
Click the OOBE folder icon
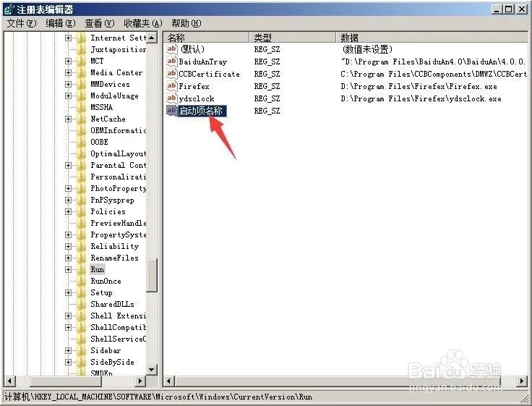(x=82, y=142)
